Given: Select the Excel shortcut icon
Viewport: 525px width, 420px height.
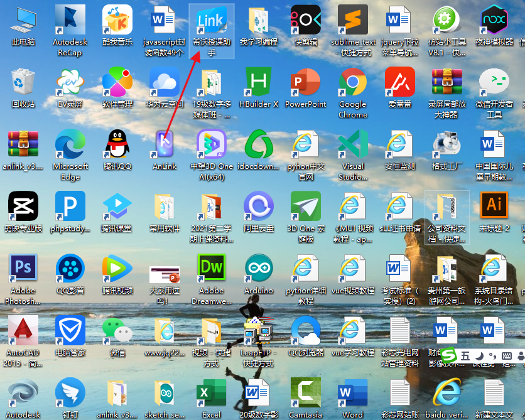Looking at the screenshot, I should point(211,392).
